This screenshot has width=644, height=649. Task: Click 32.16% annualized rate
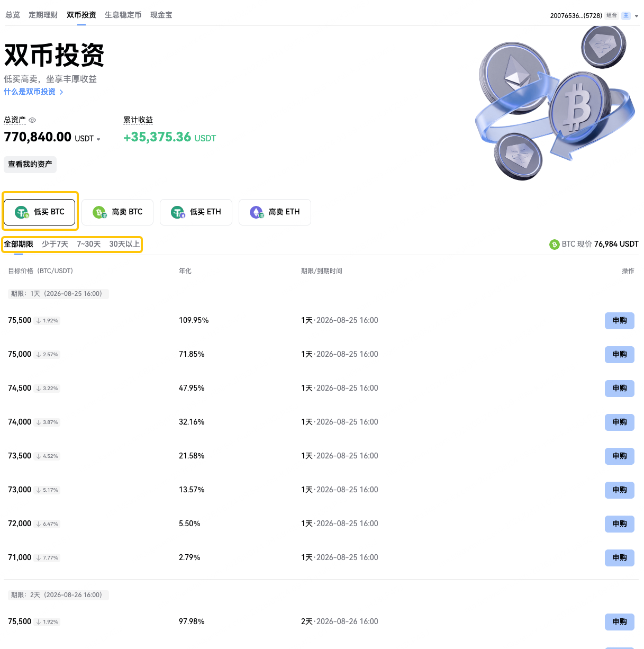[192, 422]
